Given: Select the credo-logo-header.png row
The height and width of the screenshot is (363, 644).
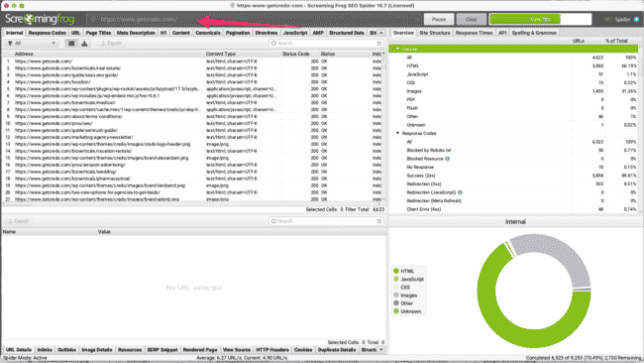Looking at the screenshot, I should pyautogui.click(x=192, y=144).
